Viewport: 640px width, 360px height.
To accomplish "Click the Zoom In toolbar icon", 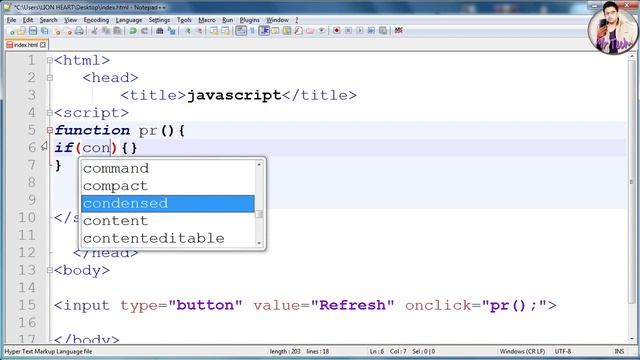I will coord(187,31).
